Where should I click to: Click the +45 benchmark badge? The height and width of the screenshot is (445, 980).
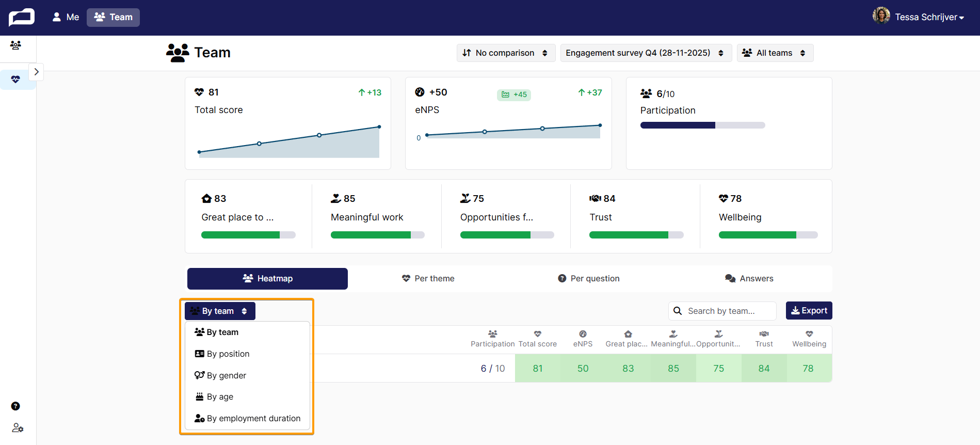click(x=514, y=95)
